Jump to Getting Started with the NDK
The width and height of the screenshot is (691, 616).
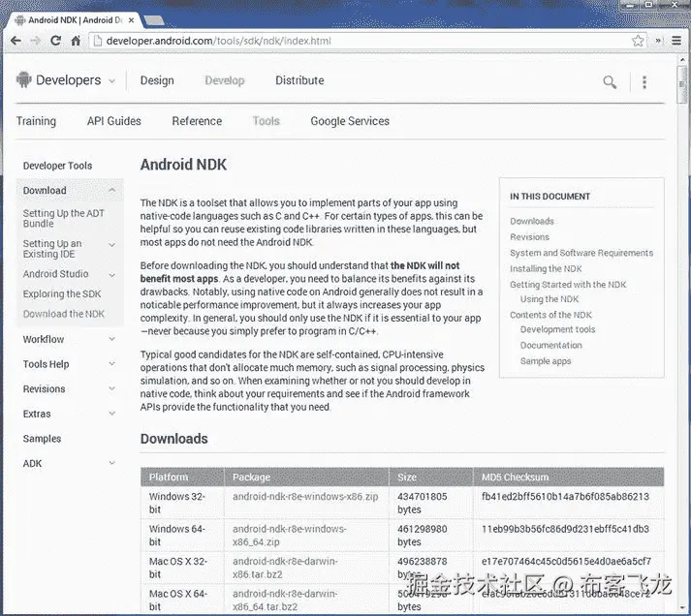[x=568, y=285]
